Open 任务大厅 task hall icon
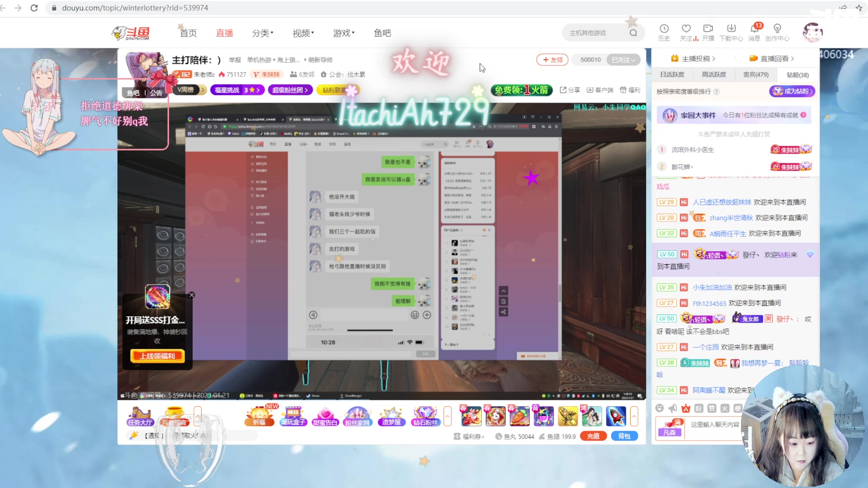The width and height of the screenshot is (868, 488). click(x=140, y=416)
